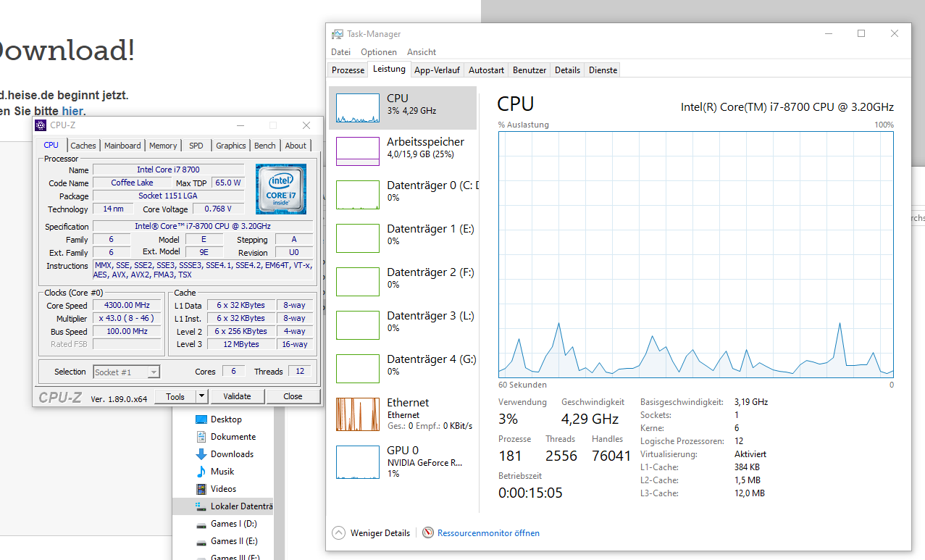Click the Close button in CPU-Z
The image size is (925, 560).
tap(293, 396)
